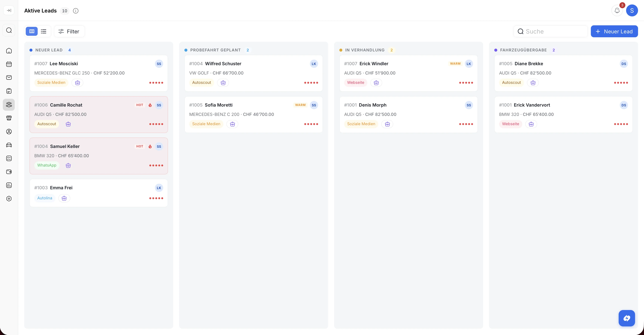Open the Filter options
The image size is (644, 335).
tap(69, 31)
